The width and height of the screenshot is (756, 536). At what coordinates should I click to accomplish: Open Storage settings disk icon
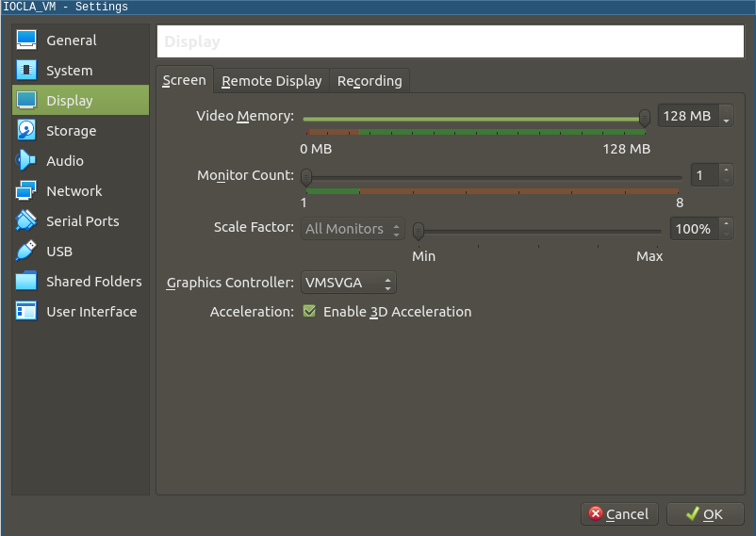point(26,131)
